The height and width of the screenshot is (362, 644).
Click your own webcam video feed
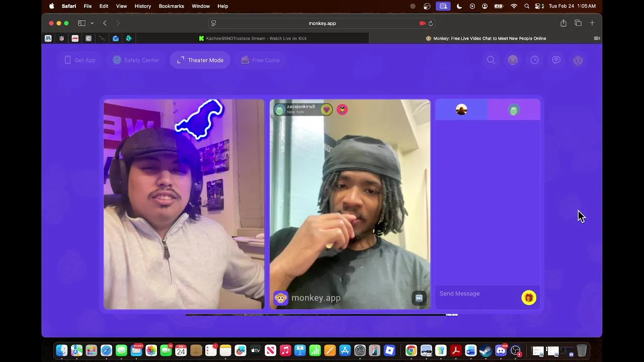[184, 204]
